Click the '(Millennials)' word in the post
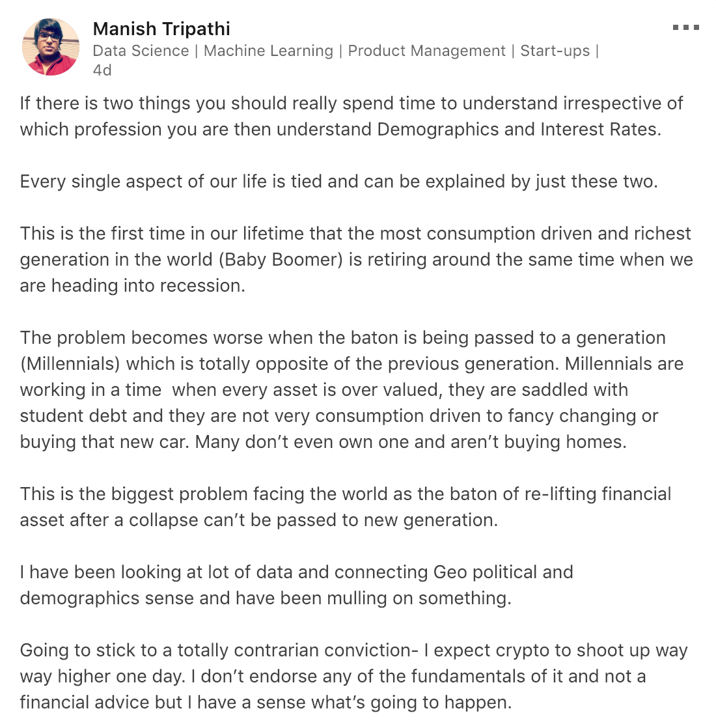Viewport: 716px width, 728px height. (70, 363)
